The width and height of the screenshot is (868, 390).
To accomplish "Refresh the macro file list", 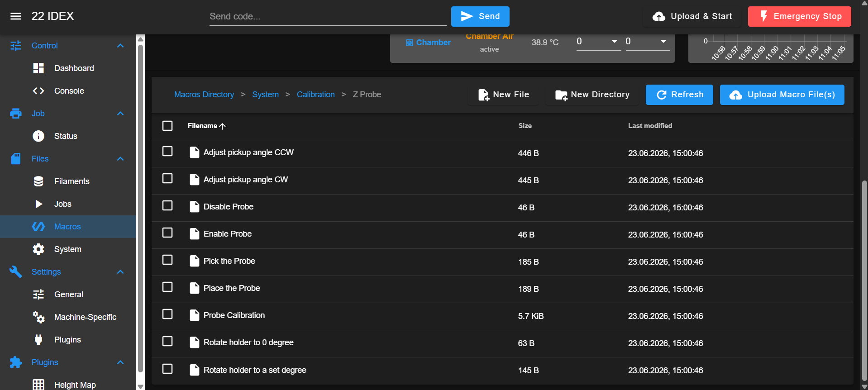I will tap(679, 95).
